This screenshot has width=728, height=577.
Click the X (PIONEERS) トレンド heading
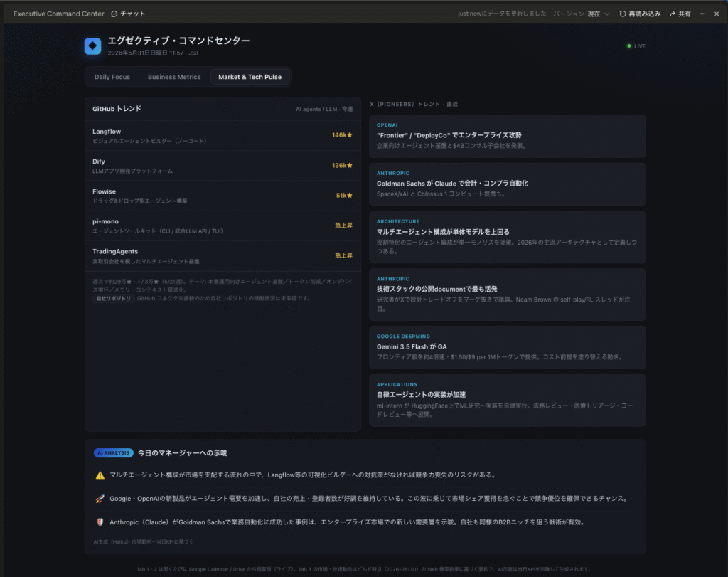click(414, 104)
